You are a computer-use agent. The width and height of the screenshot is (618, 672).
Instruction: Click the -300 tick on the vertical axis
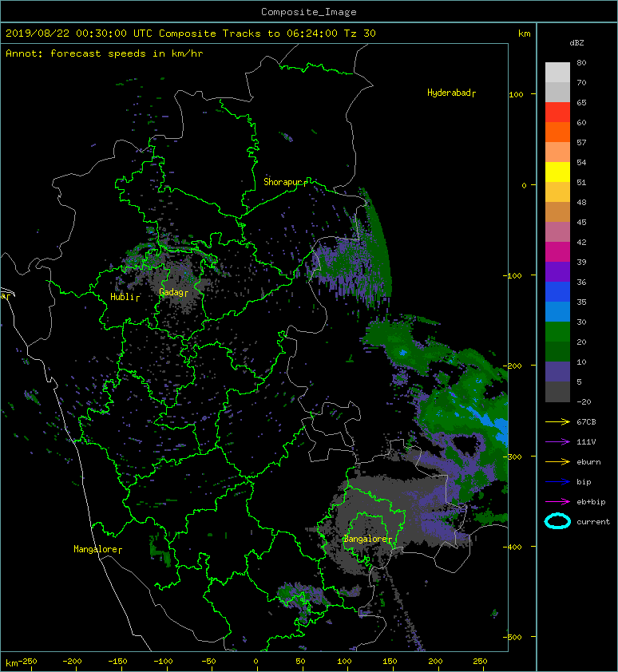(x=513, y=457)
